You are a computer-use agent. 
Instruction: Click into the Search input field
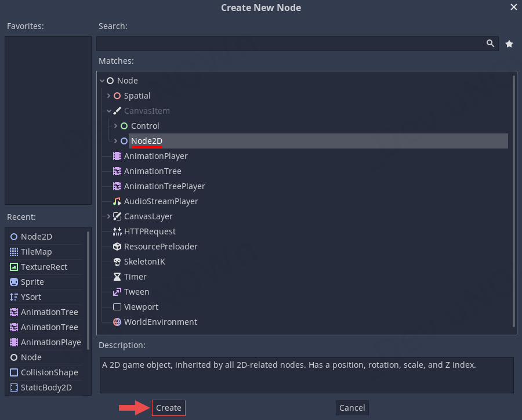tap(298, 44)
